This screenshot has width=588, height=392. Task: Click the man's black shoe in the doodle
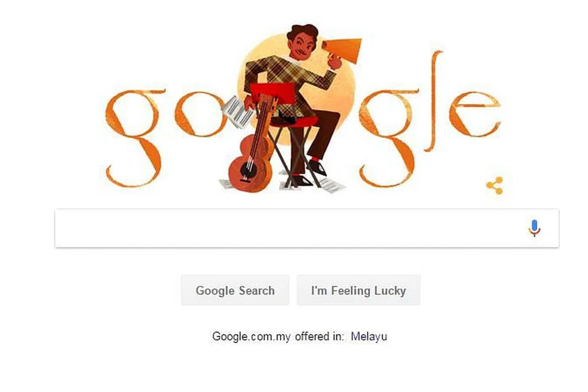coord(317,167)
